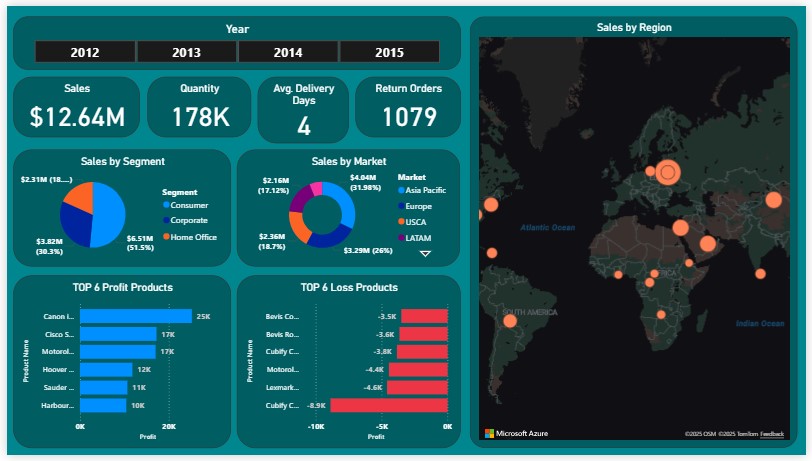Click the Consumer segment legend marker
Viewport: 812px width, 461px height.
[166, 205]
